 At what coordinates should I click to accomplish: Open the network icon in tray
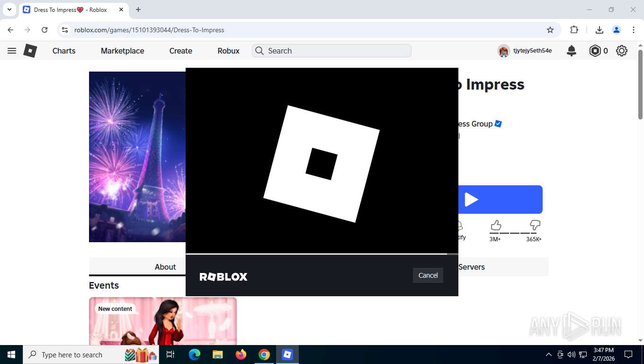[x=583, y=355]
